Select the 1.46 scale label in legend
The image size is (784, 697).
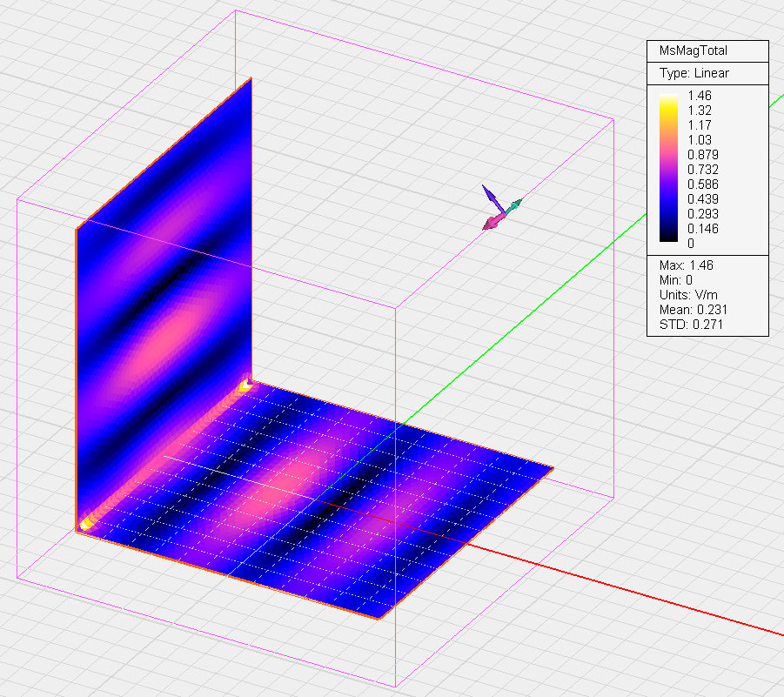(x=700, y=95)
